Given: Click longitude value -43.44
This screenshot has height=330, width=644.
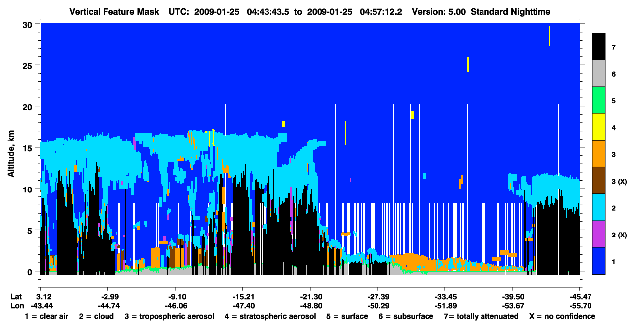Looking at the screenshot, I should 41,306.
